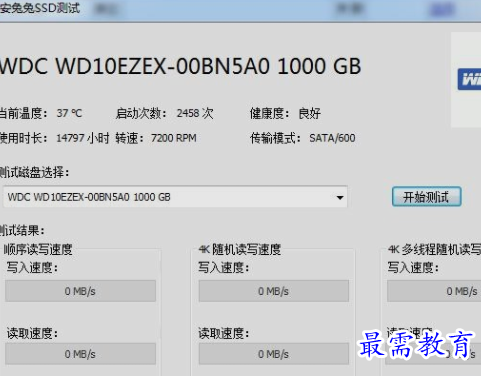Select the drive title WDC WD10EZEX-00BN5A0 1000 GB

pos(180,66)
